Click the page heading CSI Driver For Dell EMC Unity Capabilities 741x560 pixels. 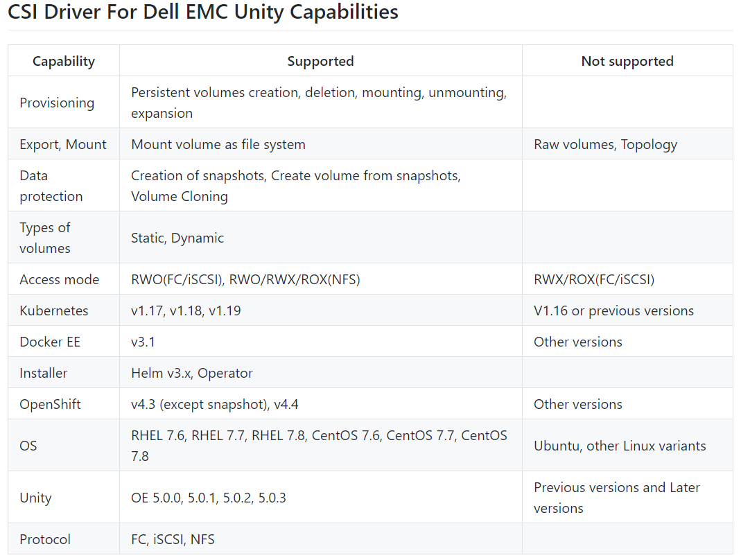202,12
